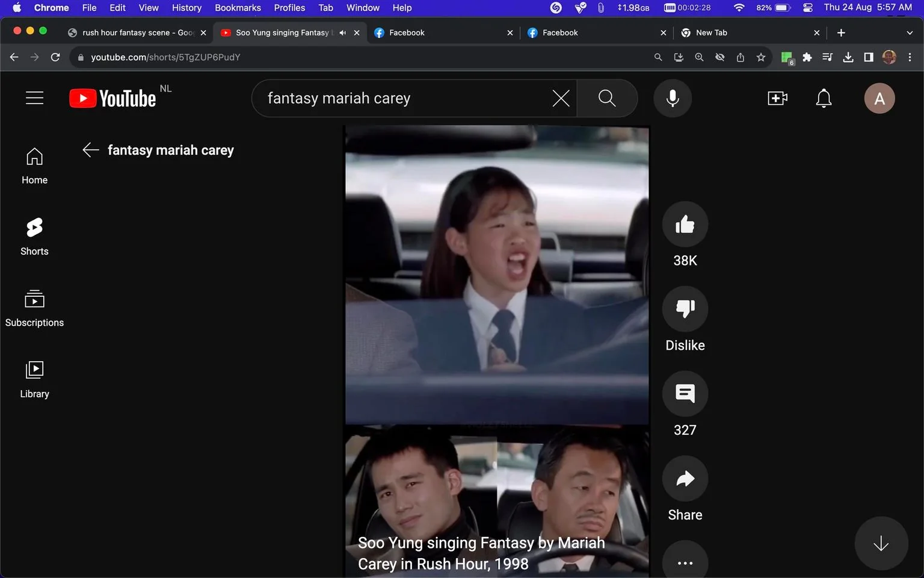924x578 pixels.
Task: Go to Shorts in the sidebar
Action: click(x=34, y=237)
